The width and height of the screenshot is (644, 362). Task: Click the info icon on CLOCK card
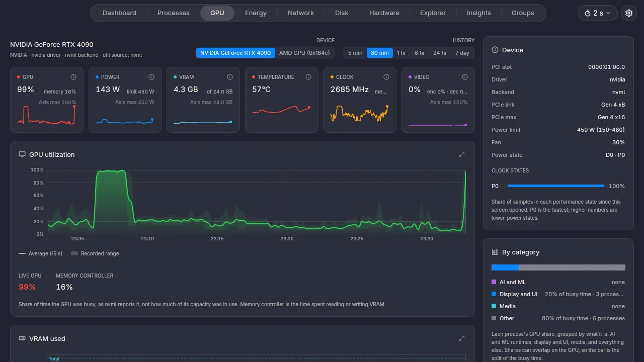386,77
